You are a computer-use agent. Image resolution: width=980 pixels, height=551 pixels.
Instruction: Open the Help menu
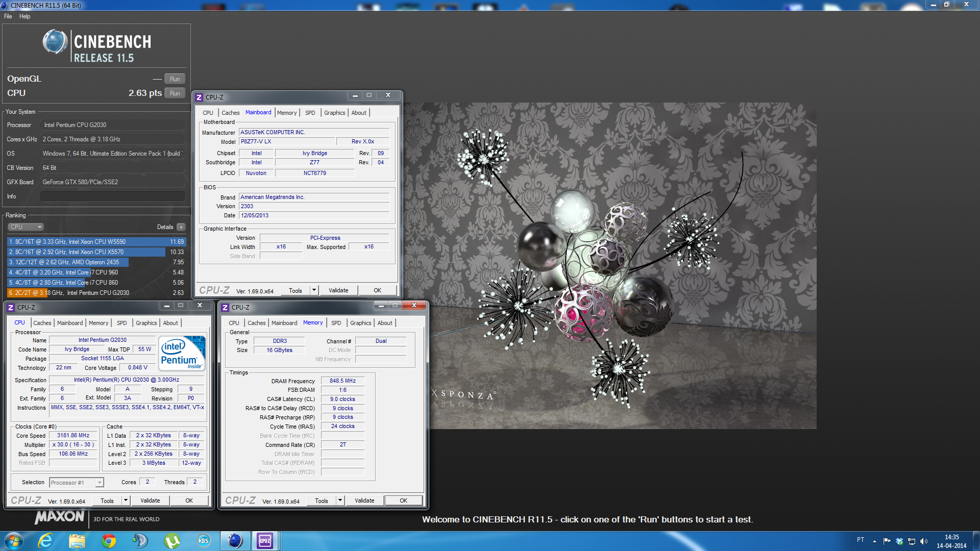(24, 16)
